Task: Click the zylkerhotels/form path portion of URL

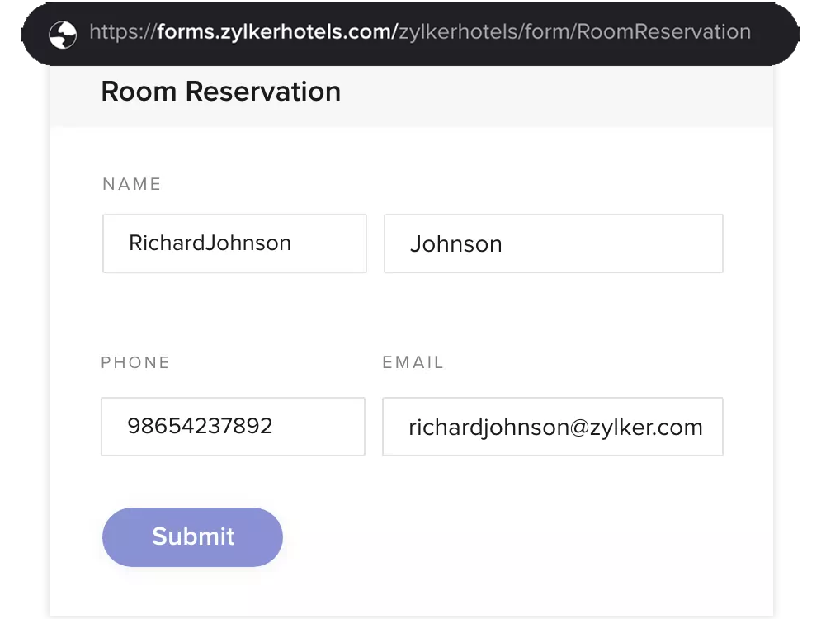Action: click(484, 32)
